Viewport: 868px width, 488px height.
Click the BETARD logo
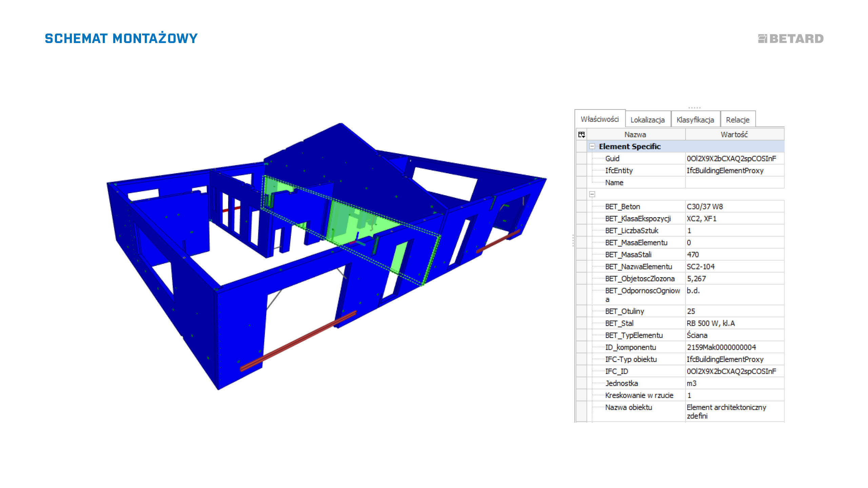tap(791, 39)
